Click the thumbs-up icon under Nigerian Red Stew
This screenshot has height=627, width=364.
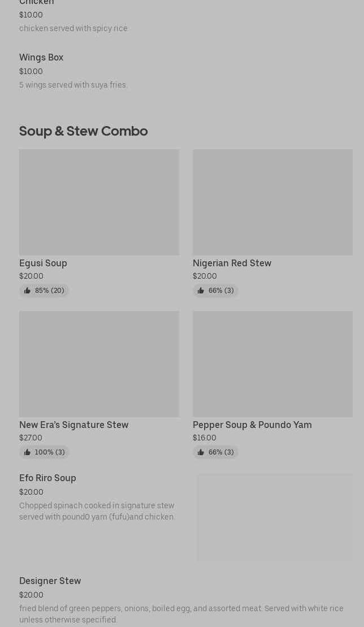click(201, 291)
